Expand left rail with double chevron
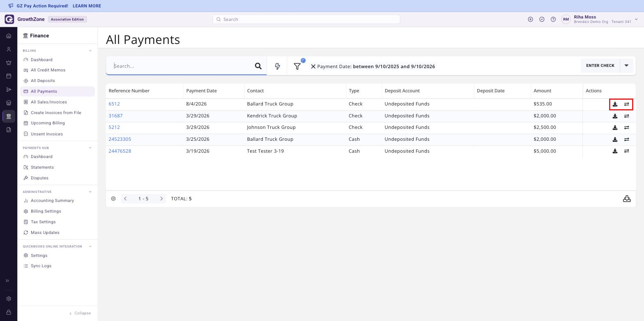 (x=7, y=281)
